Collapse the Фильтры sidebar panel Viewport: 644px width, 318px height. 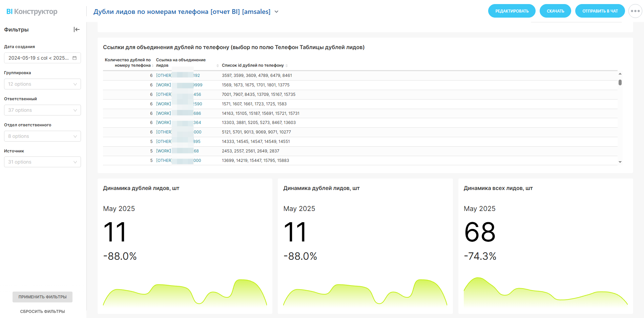point(77,29)
